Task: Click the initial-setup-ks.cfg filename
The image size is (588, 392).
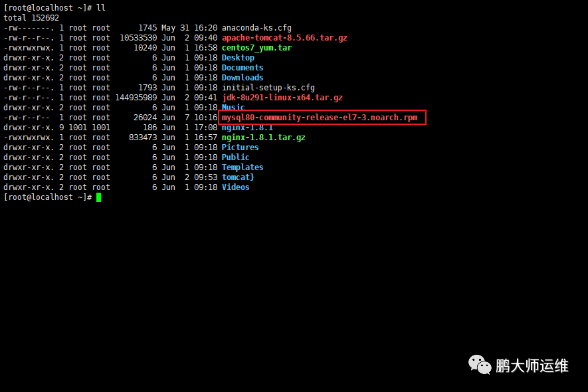Action: (268, 88)
